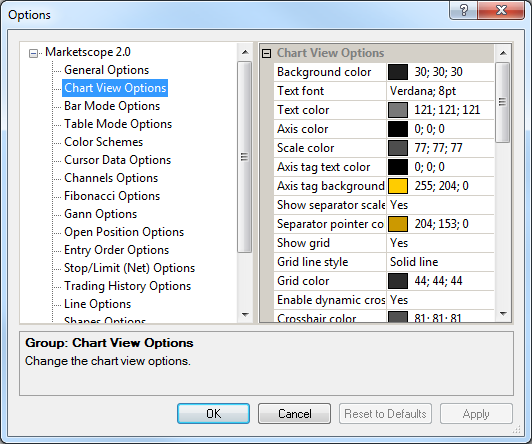Click the Reset to Defaults button
Image resolution: width=532 pixels, height=444 pixels.
click(385, 413)
